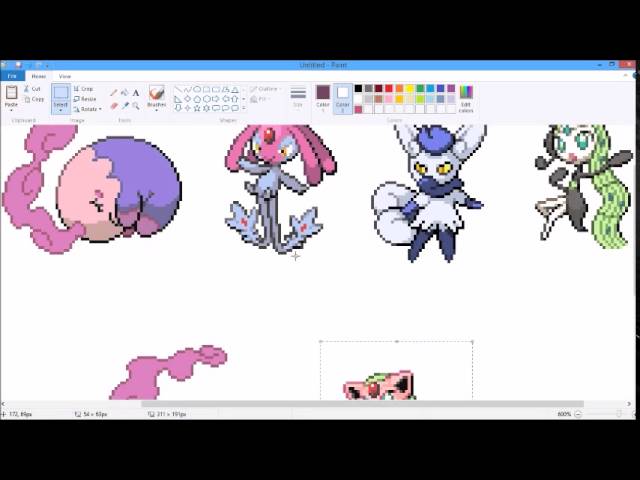Collapse the ribbon with the chevron
Viewport: 640px width, 480px height.
(x=626, y=76)
